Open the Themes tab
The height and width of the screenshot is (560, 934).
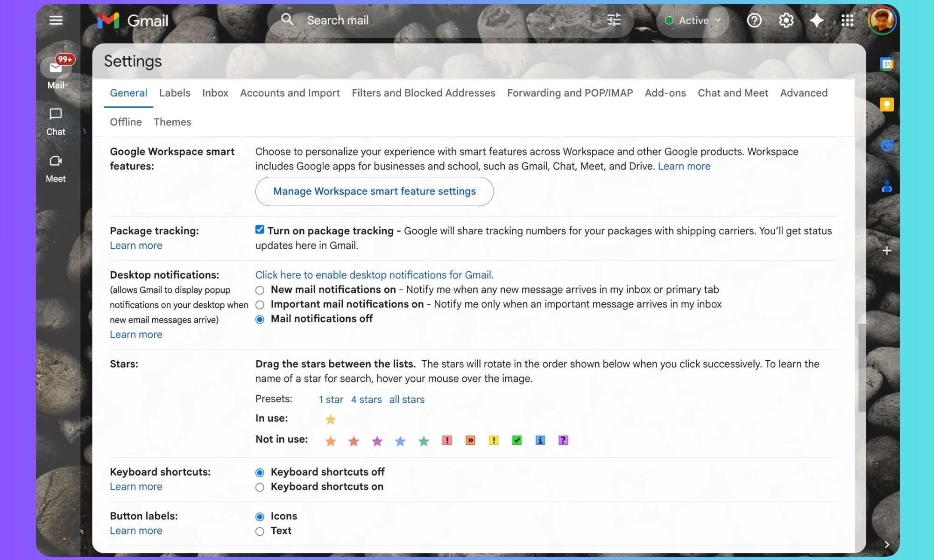coord(172,122)
